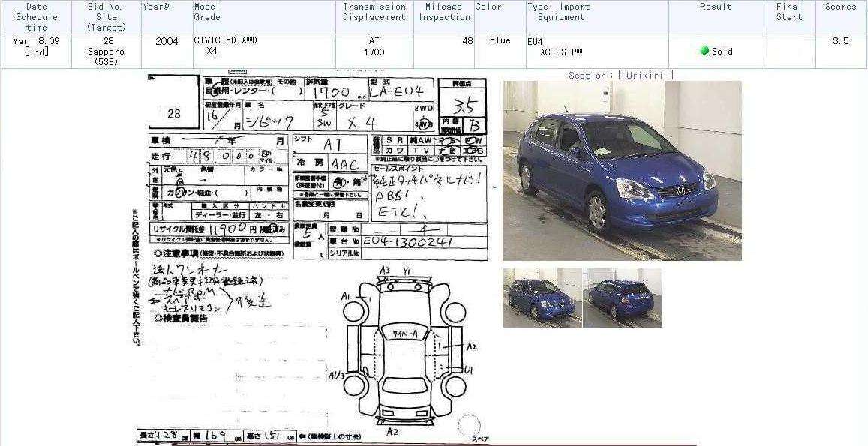The image size is (868, 446).
Task: Click the A2 mark beside the diagram
Action: point(472,346)
